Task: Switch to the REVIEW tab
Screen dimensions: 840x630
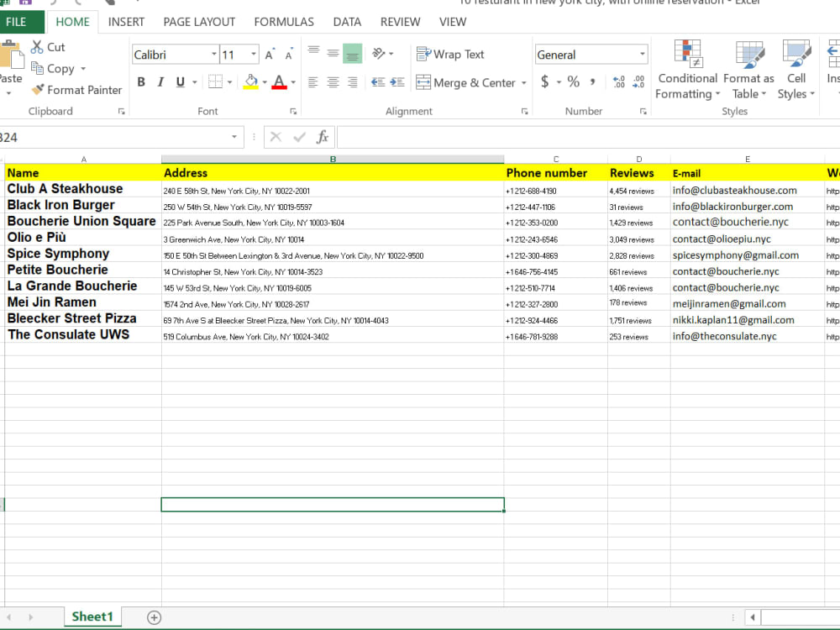Action: (x=400, y=22)
